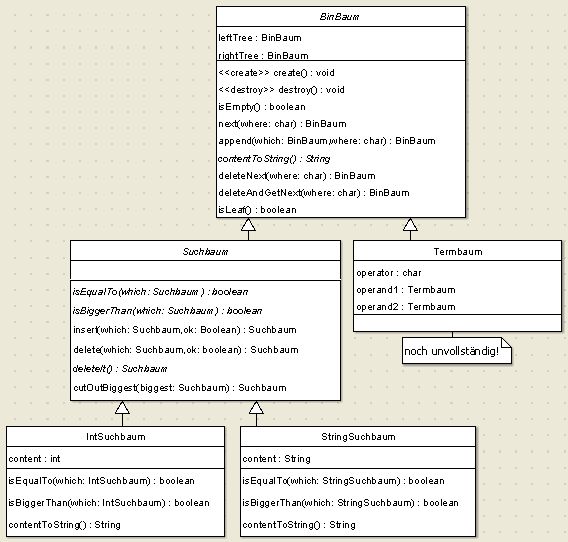Select the Suchbaum class header

[x=205, y=251]
